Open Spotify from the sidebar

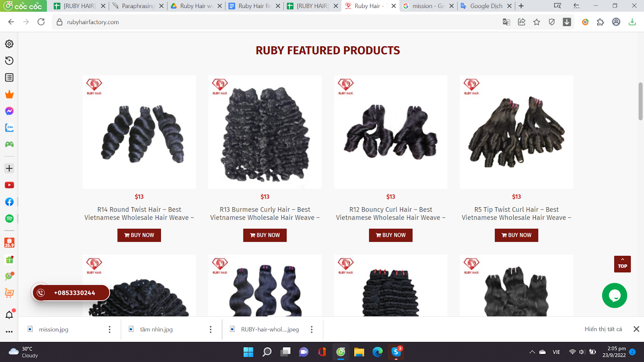9,218
